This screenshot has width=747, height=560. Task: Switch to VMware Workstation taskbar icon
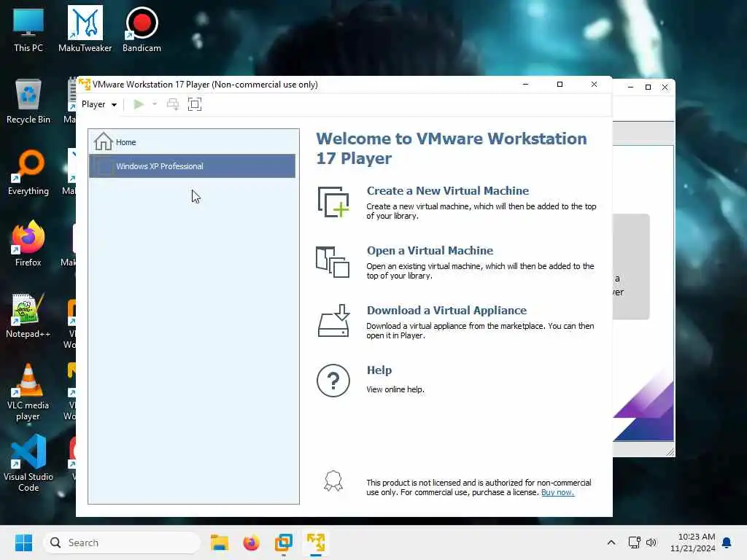pyautogui.click(x=284, y=542)
